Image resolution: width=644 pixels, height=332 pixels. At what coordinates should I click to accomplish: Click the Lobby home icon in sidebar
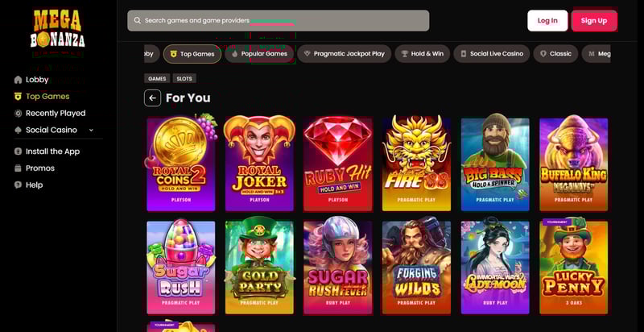(x=18, y=80)
